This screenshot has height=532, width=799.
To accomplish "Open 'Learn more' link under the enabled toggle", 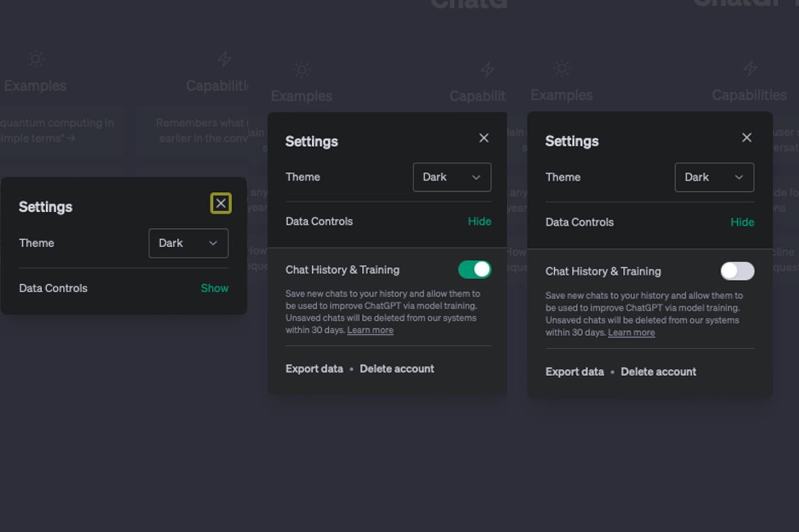I will click(x=370, y=330).
